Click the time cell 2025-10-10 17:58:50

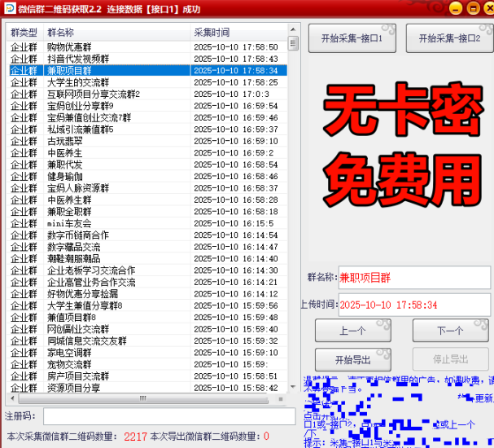[x=236, y=47]
